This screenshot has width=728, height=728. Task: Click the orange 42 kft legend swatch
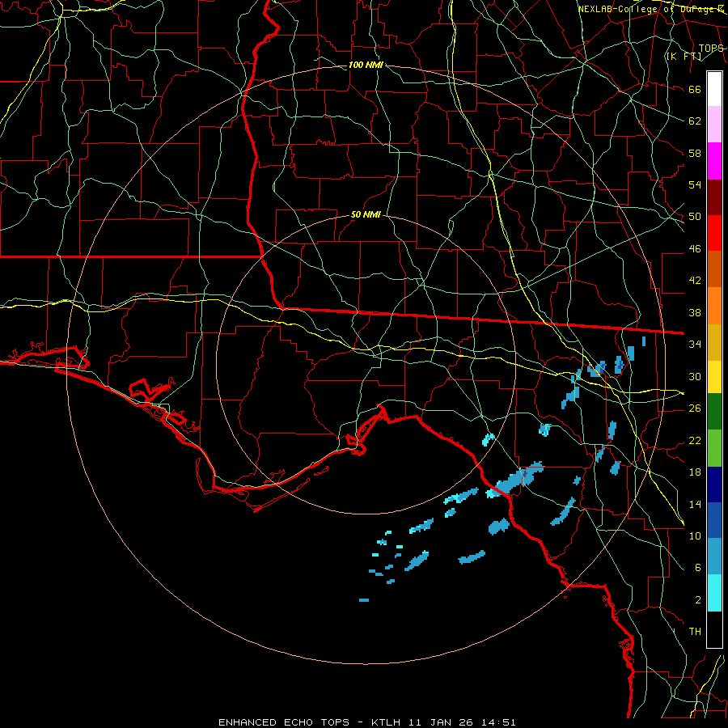tap(714, 305)
